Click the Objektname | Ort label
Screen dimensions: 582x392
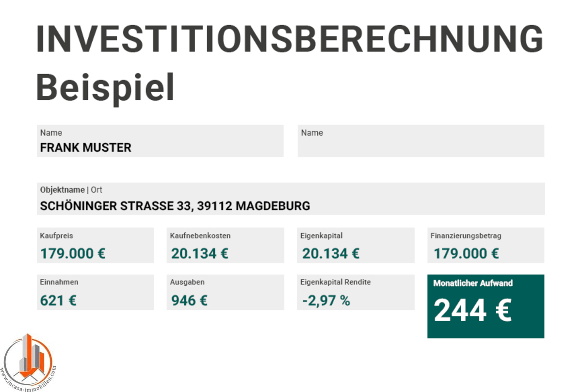point(71,190)
